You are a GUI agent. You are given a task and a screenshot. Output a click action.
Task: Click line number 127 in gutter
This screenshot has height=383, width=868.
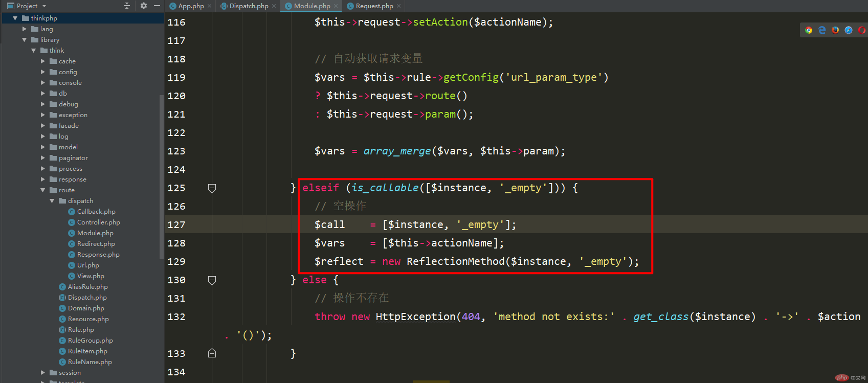tap(176, 224)
